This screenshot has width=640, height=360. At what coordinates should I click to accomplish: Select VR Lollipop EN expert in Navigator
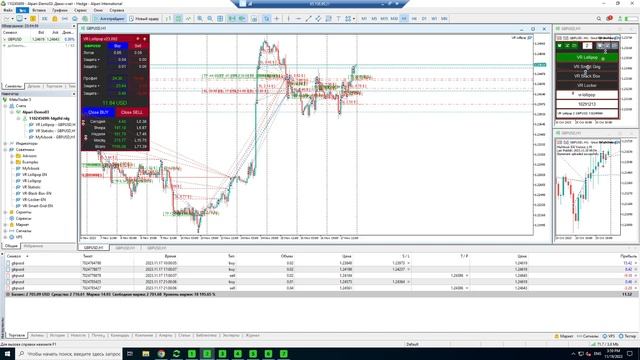click(x=34, y=174)
